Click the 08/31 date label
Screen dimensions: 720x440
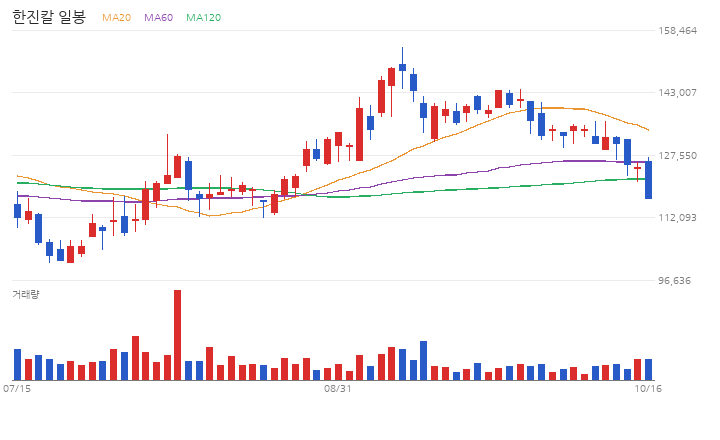click(x=338, y=389)
